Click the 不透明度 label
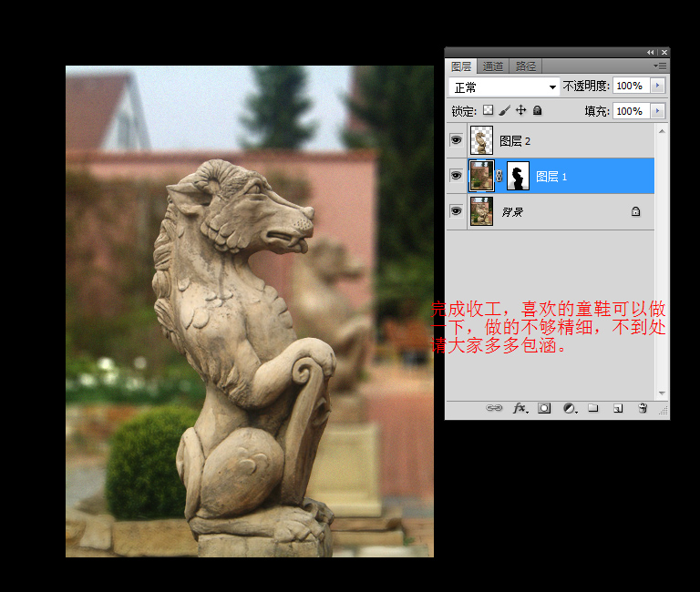 click(x=586, y=86)
